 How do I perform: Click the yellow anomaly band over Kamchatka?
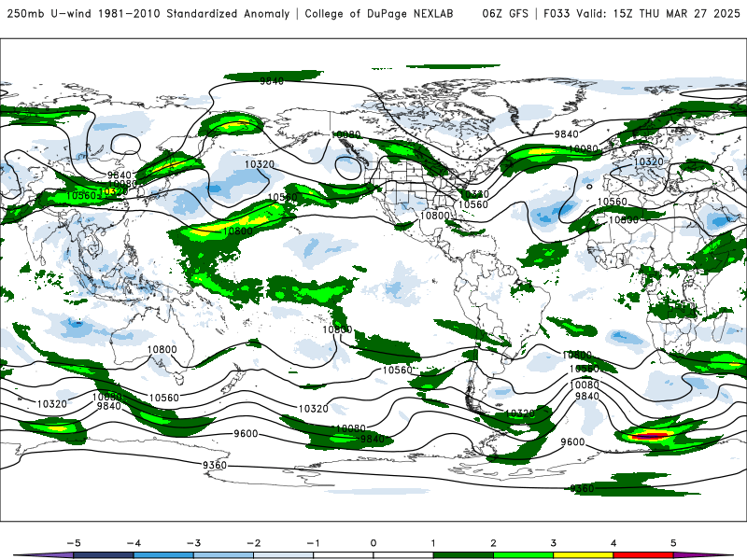coord(234,126)
